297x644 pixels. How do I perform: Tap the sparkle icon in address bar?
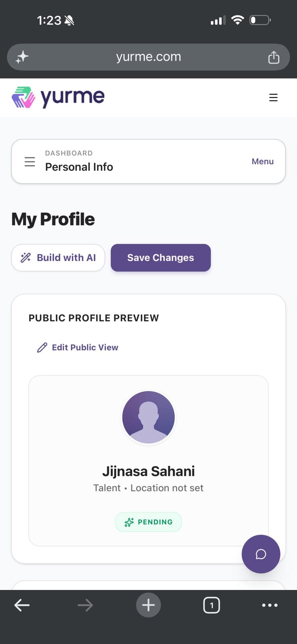click(22, 57)
